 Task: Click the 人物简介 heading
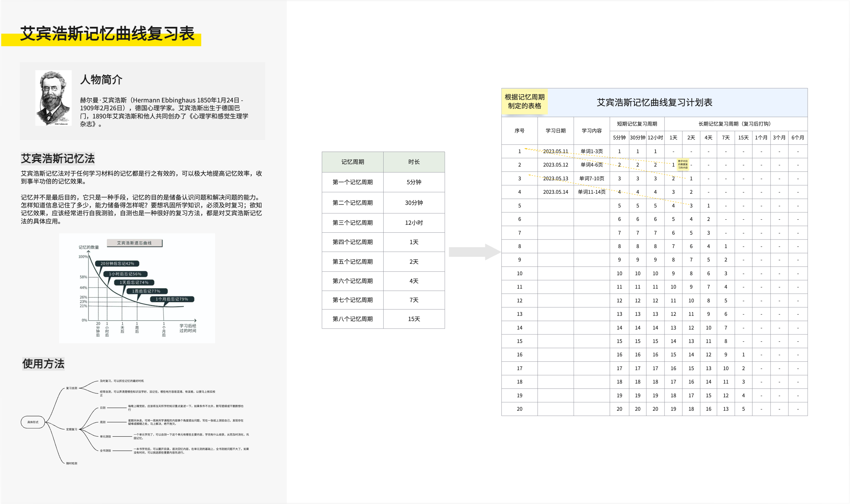pos(101,80)
